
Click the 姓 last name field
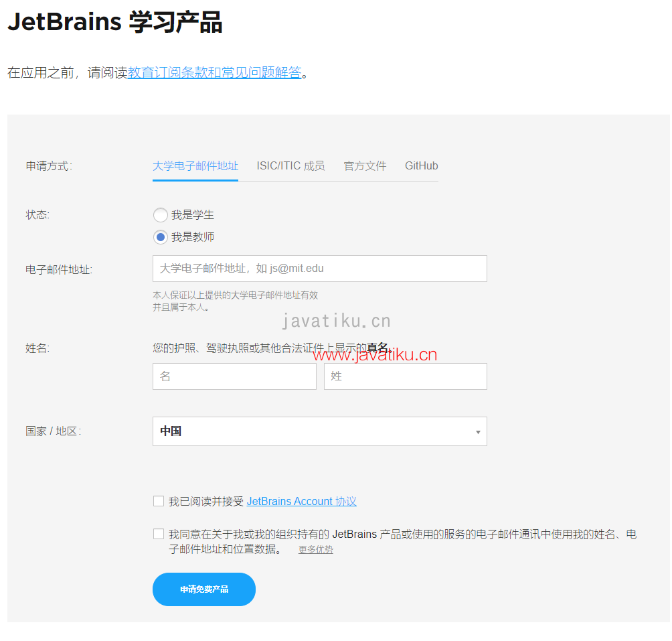point(406,376)
